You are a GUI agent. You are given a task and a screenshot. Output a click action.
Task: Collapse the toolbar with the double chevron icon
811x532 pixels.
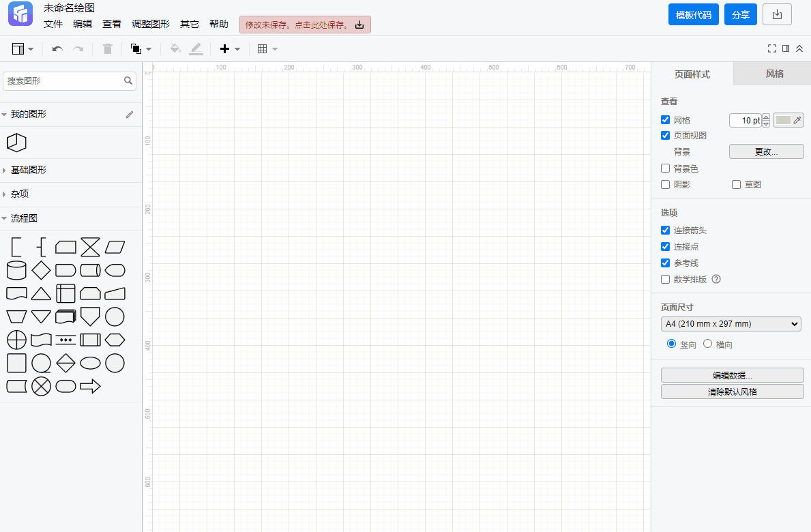[799, 48]
